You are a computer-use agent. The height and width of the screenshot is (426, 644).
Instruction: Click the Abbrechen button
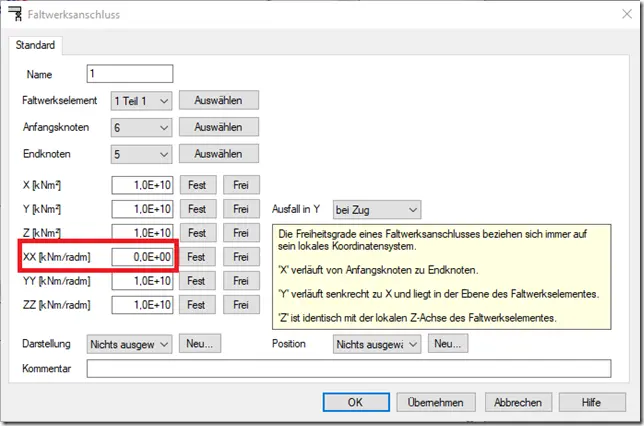(518, 402)
